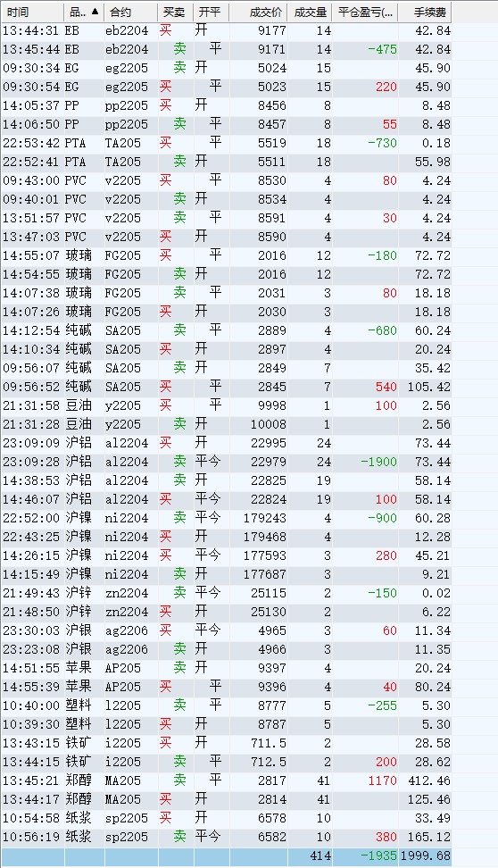Click the loss value -680
This screenshot has width=498, height=868.
coord(382,331)
